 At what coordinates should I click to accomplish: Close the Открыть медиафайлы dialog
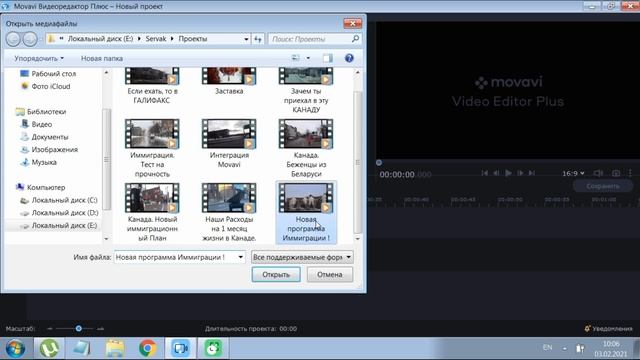[352, 23]
